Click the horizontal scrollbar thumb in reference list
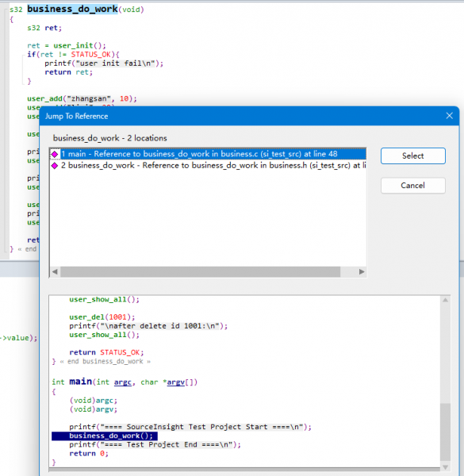This screenshot has width=464, height=476. click(200, 271)
